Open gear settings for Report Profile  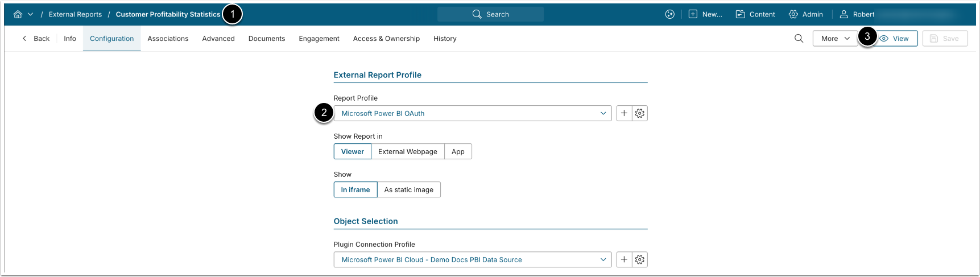(640, 113)
